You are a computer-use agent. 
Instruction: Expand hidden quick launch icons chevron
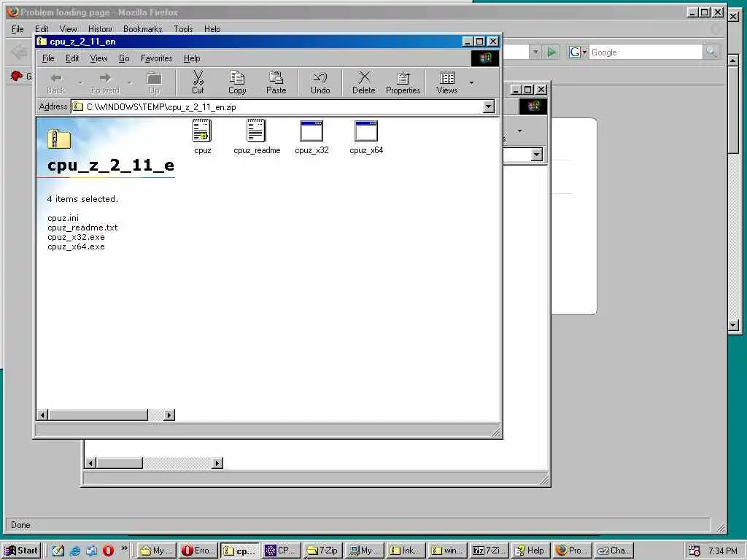(124, 548)
